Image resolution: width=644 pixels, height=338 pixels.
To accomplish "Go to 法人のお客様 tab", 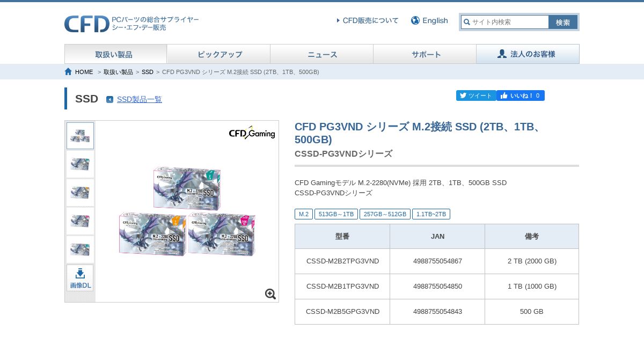I will click(528, 54).
